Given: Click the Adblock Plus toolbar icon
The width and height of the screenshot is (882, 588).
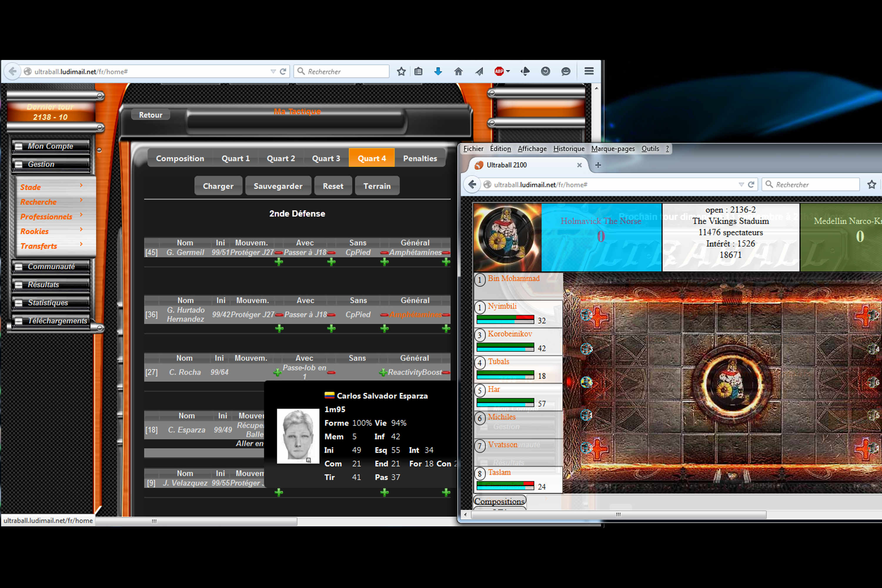Looking at the screenshot, I should [499, 71].
